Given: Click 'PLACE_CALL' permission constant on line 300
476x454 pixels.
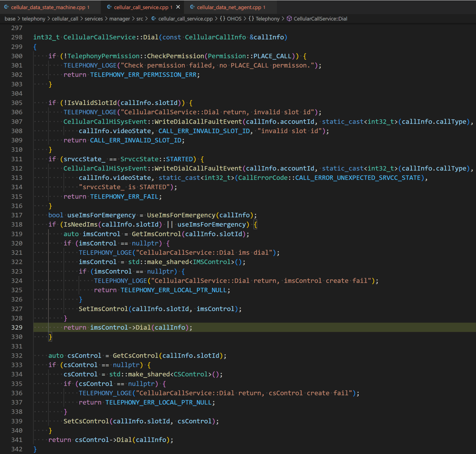Looking at the screenshot, I should click(272, 56).
